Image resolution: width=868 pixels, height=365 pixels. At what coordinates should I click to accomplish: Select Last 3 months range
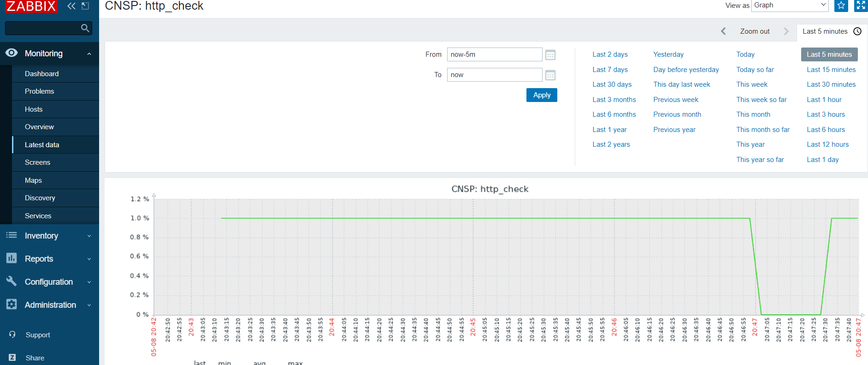point(614,100)
